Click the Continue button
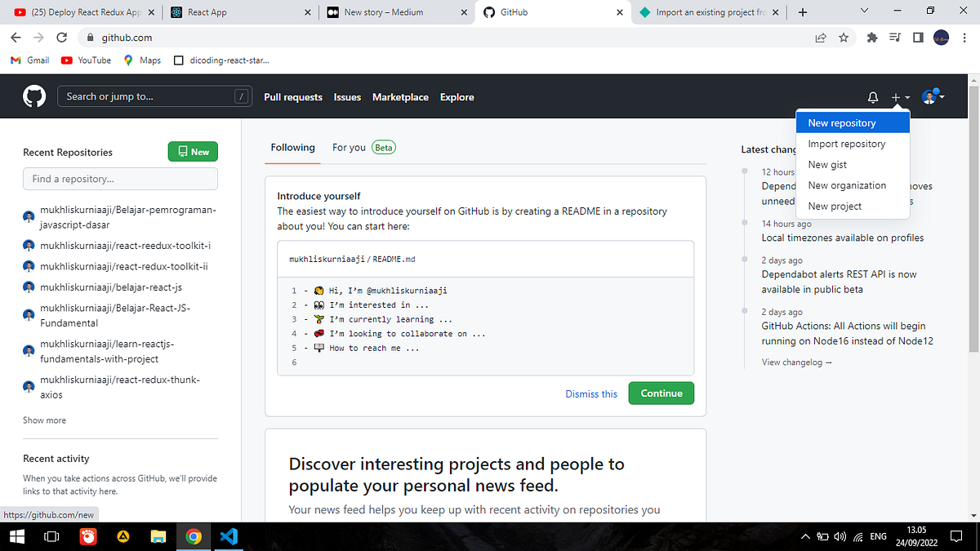 click(661, 393)
